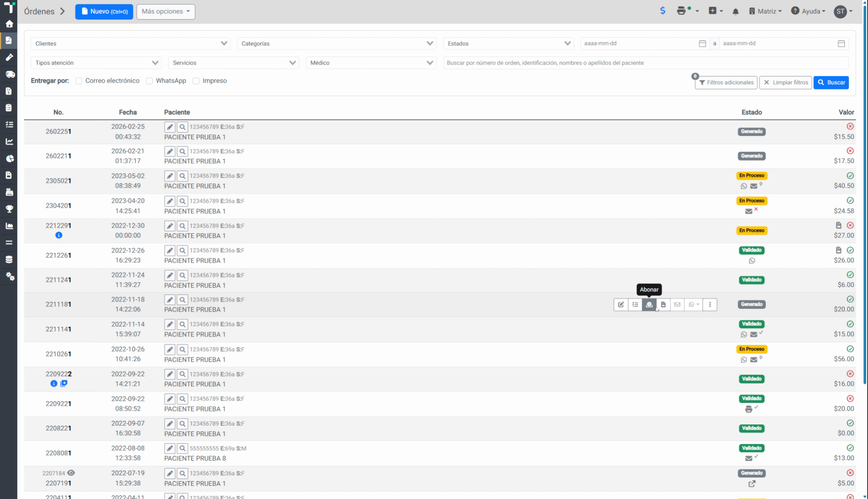Screen dimensions: 868x499
Task: Click the Limpiar filtros button
Action: tap(785, 82)
